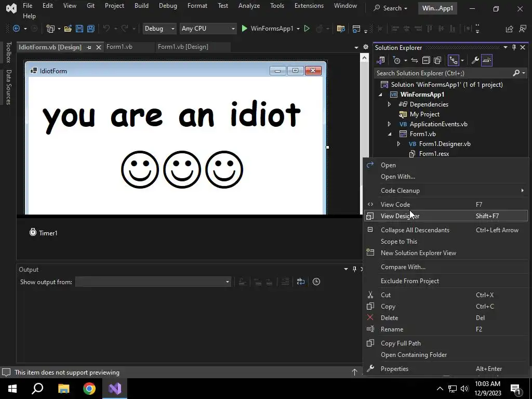Click the Search button in the title bar
Image resolution: width=532 pixels, height=399 pixels.
(390, 8)
